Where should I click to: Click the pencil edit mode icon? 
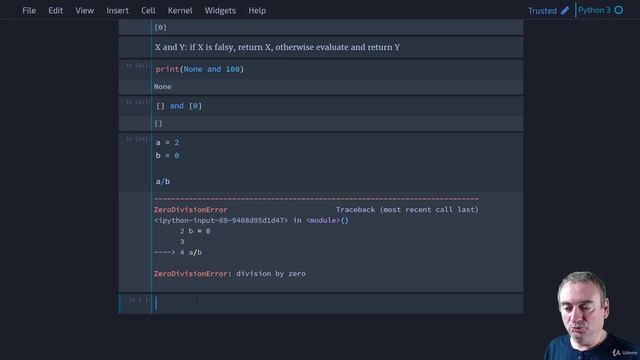coord(565,11)
